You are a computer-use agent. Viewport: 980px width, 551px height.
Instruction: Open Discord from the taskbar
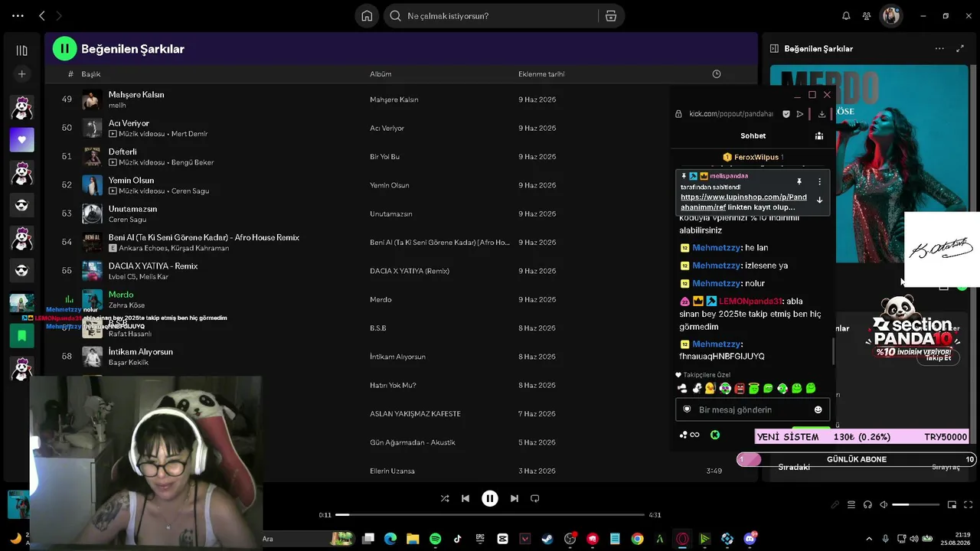(750, 539)
